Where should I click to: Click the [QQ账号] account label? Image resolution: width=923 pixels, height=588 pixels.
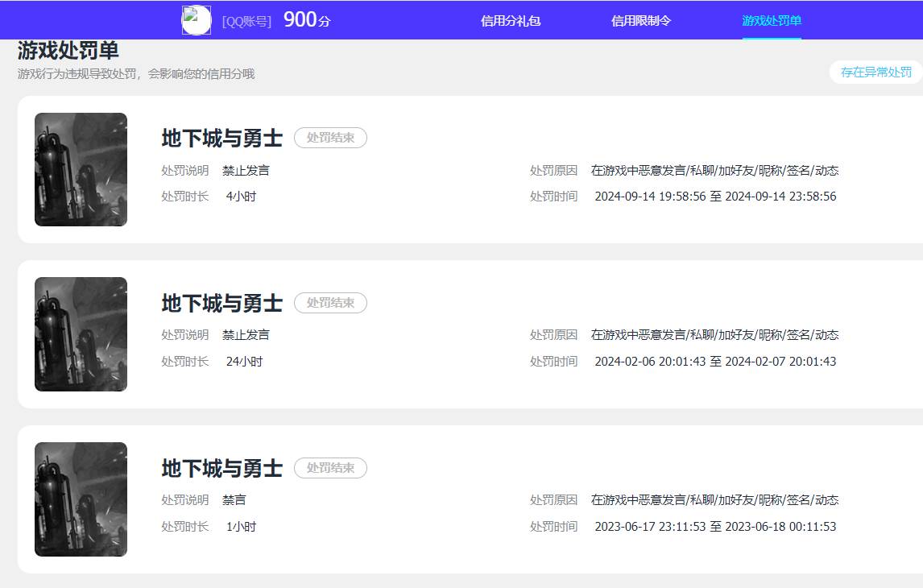point(246,21)
